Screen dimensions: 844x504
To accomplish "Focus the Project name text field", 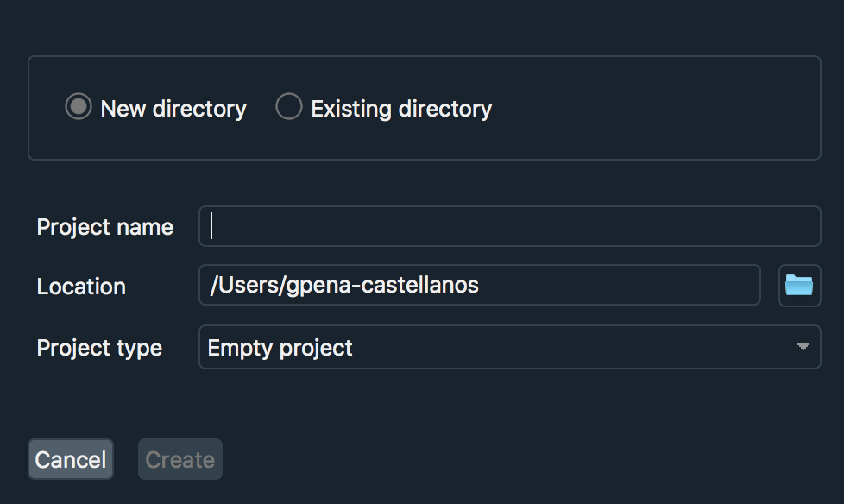I will [509, 226].
